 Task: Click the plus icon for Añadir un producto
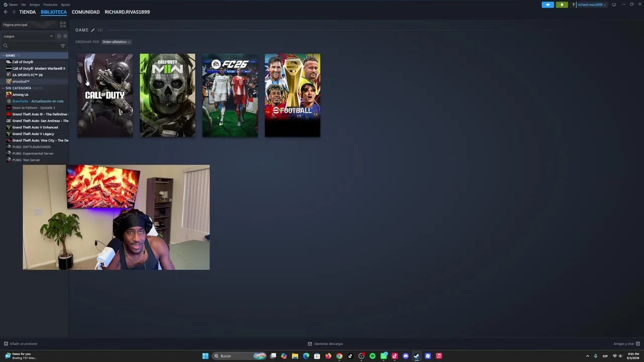pos(6,344)
